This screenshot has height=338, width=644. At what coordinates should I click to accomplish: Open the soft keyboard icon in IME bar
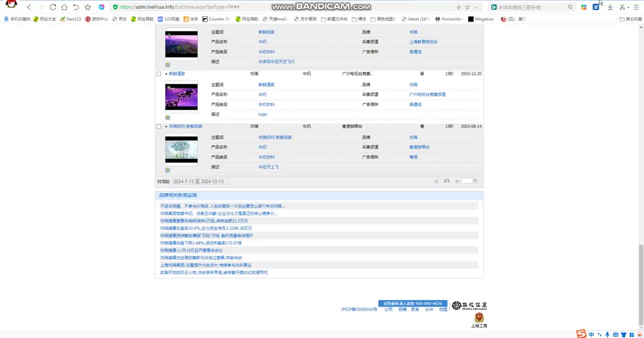point(615,334)
